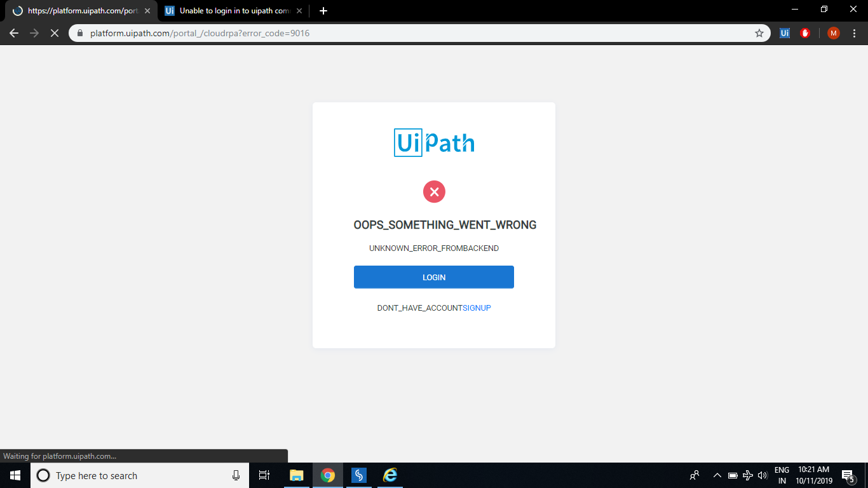The height and width of the screenshot is (488, 868).
Task: Stop loading the current page
Action: (x=55, y=33)
